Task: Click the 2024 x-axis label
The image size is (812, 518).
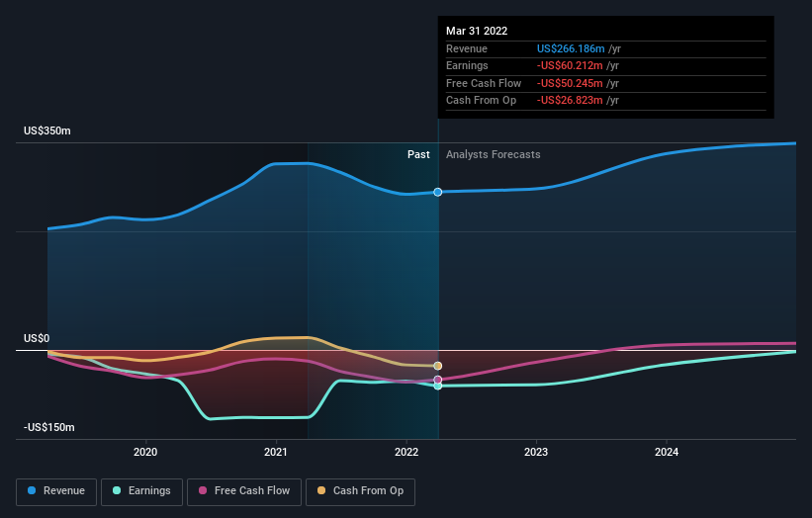Action: click(667, 452)
